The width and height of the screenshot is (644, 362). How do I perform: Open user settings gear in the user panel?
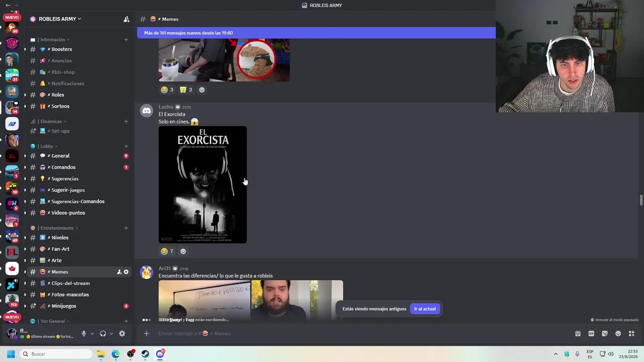point(122,333)
